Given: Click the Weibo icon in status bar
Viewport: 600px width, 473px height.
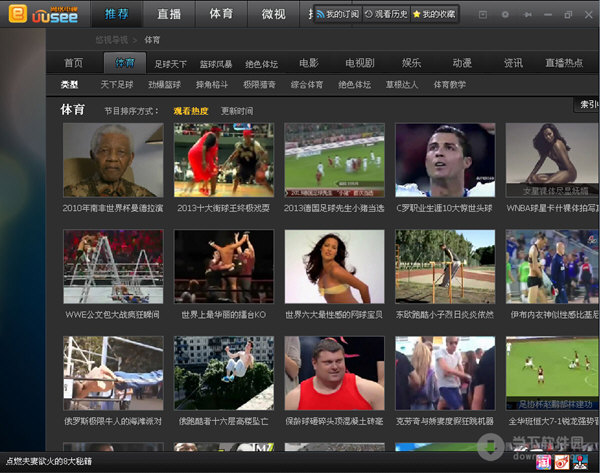Looking at the screenshot, I should pos(562,463).
